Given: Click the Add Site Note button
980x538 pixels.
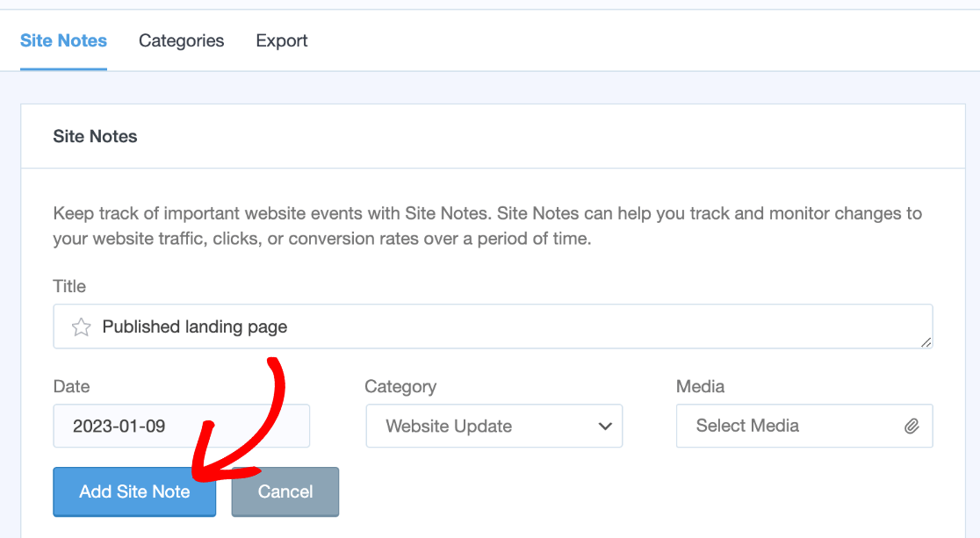Looking at the screenshot, I should coord(133,491).
